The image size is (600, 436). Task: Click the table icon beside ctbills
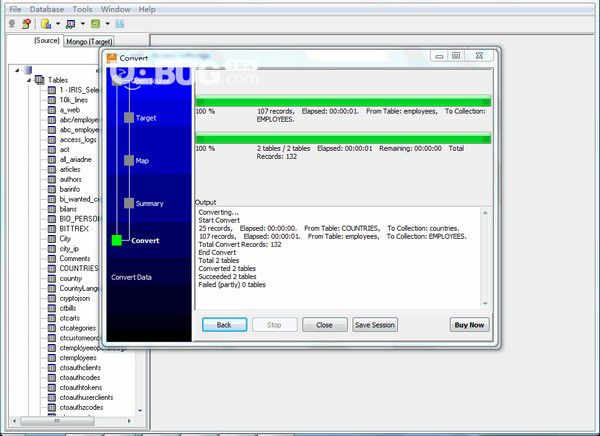click(x=52, y=308)
